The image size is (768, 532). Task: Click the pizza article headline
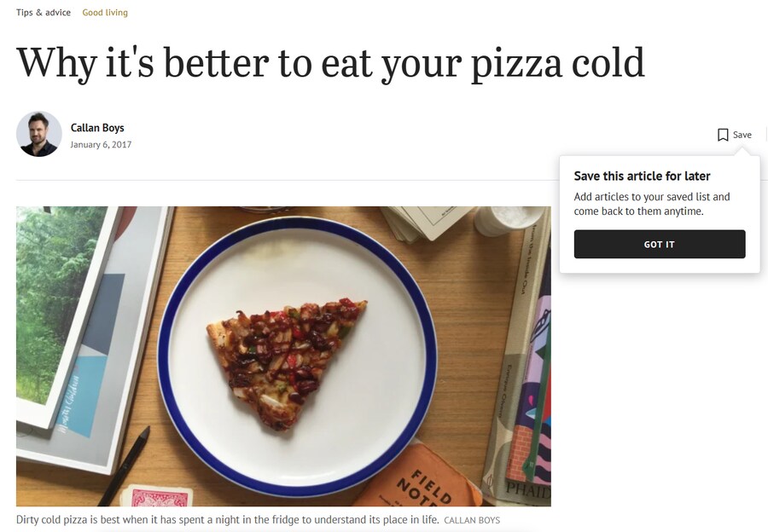(x=330, y=64)
